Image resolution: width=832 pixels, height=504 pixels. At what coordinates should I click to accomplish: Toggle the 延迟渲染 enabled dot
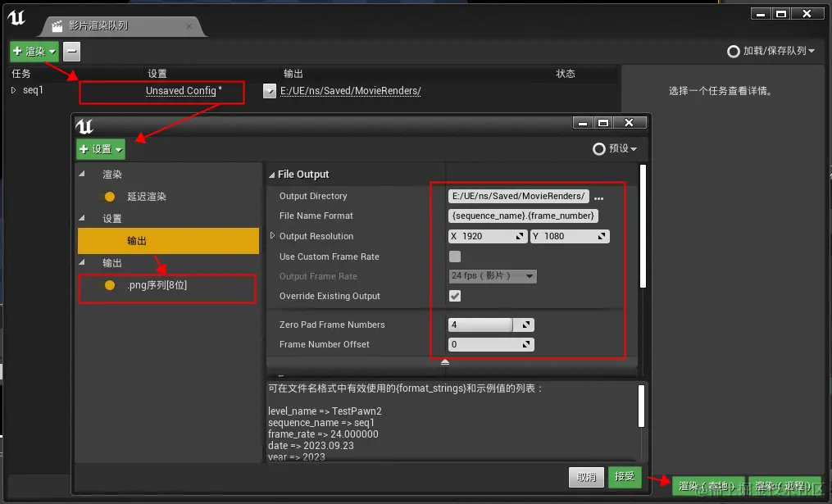(x=110, y=197)
